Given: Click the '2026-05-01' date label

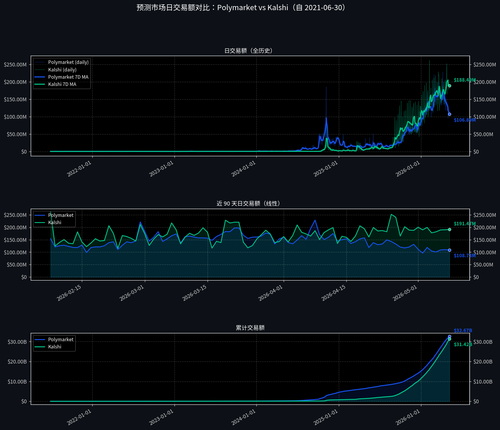Looking at the screenshot, I should coord(405,293).
